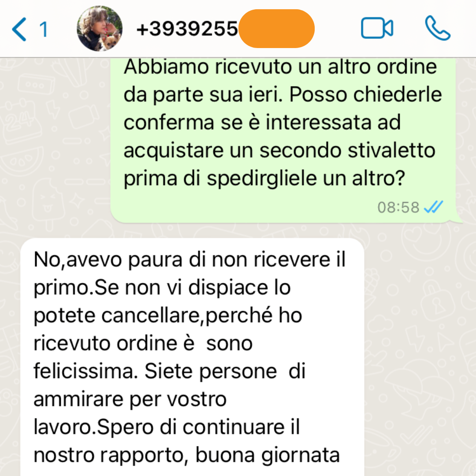This screenshot has height=476, width=476.
Task: Open the contact's round profile photo
Action: click(x=100, y=29)
